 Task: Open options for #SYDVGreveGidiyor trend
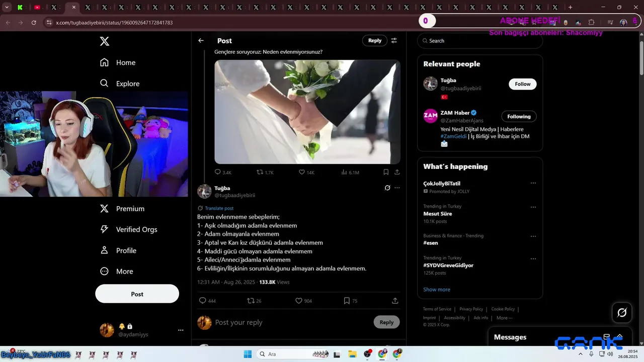point(533,259)
